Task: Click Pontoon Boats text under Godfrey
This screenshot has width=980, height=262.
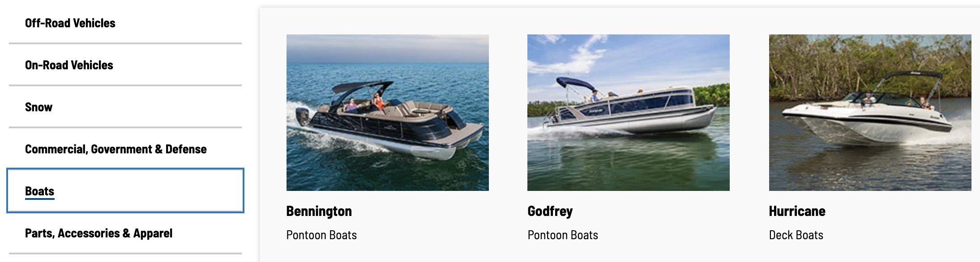Action: tap(563, 235)
